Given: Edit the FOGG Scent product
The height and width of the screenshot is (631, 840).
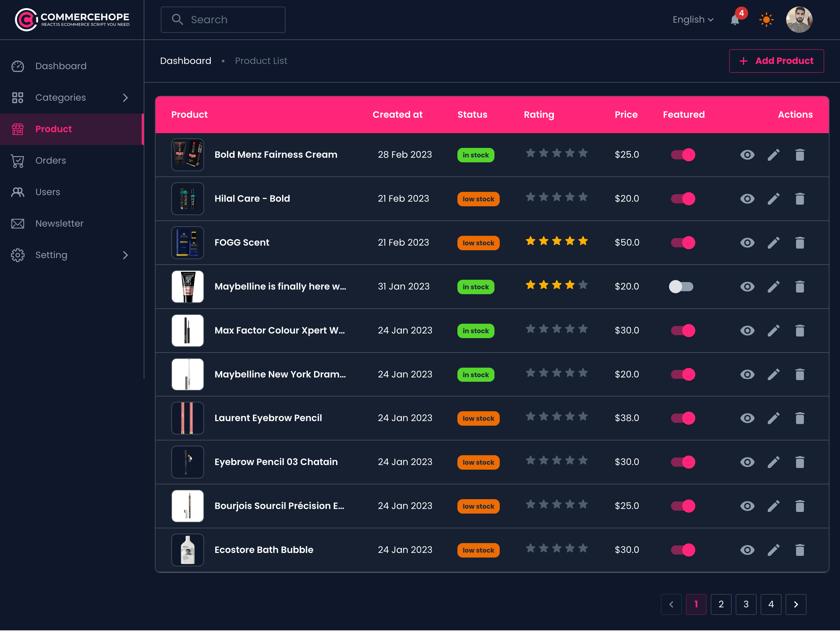Looking at the screenshot, I should coord(773,243).
